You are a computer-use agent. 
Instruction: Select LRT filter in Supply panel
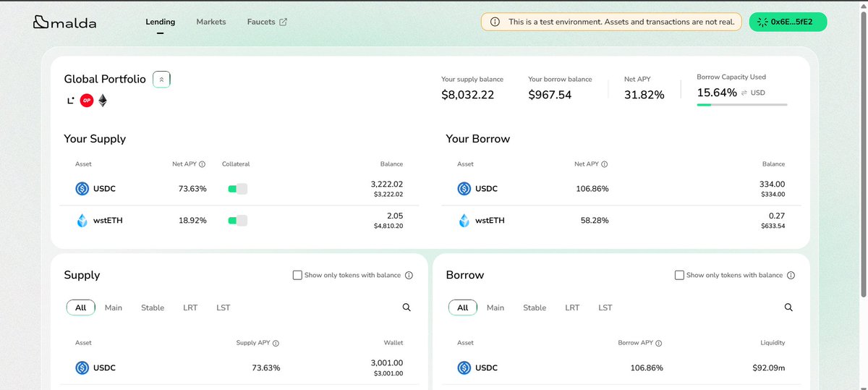click(190, 308)
